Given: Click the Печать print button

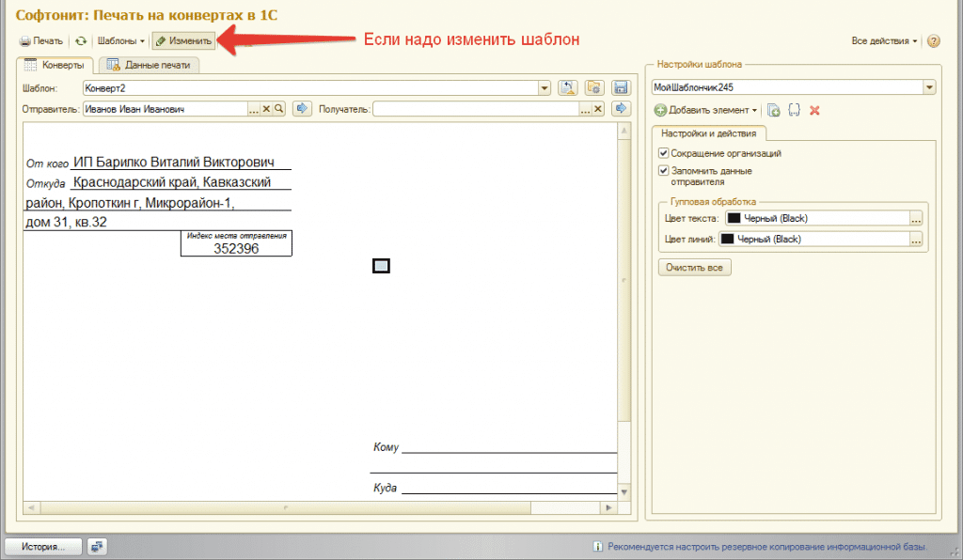Looking at the screenshot, I should pos(41,41).
